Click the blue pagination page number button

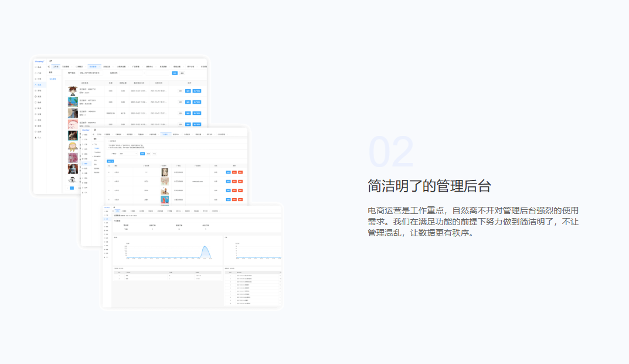72,188
